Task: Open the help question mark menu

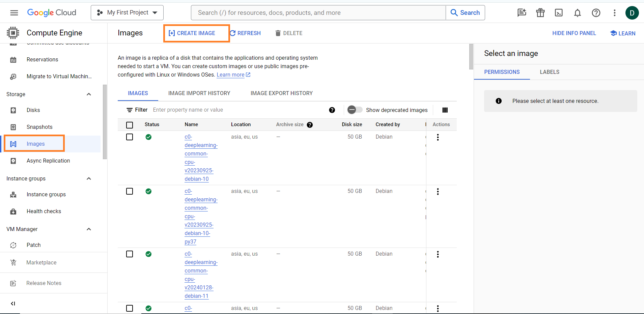Action: [596, 13]
